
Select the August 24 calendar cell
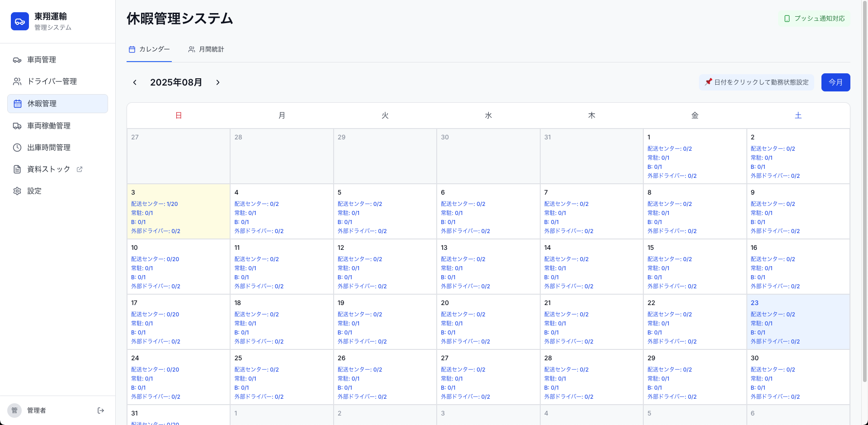[179, 377]
